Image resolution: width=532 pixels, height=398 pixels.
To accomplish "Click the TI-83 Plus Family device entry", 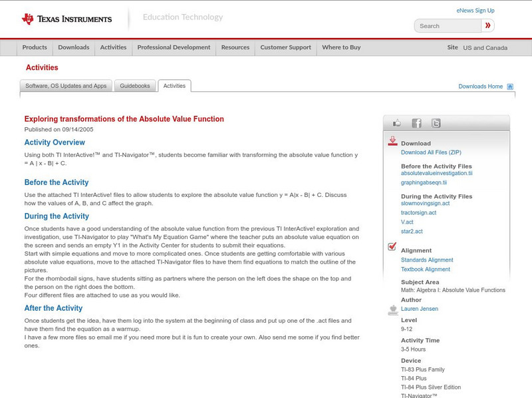I will [423, 369].
